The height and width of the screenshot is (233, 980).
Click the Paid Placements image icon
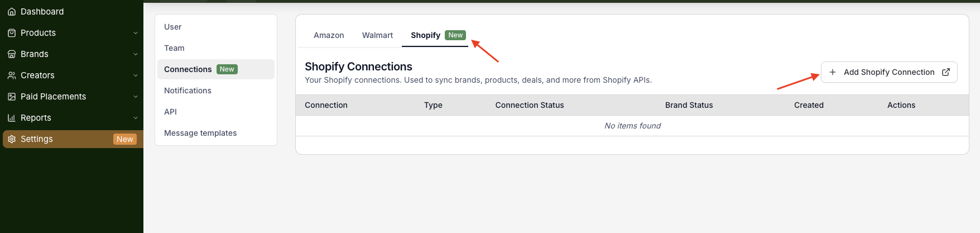(11, 97)
